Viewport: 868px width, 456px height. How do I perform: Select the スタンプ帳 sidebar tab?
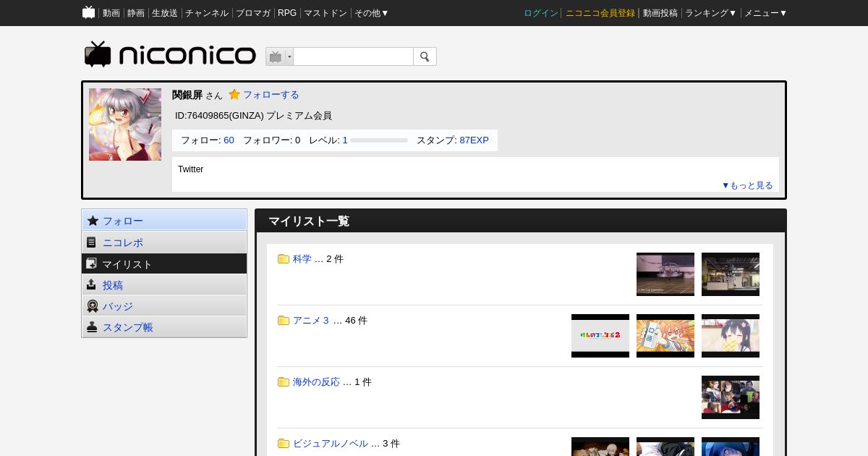[164, 327]
